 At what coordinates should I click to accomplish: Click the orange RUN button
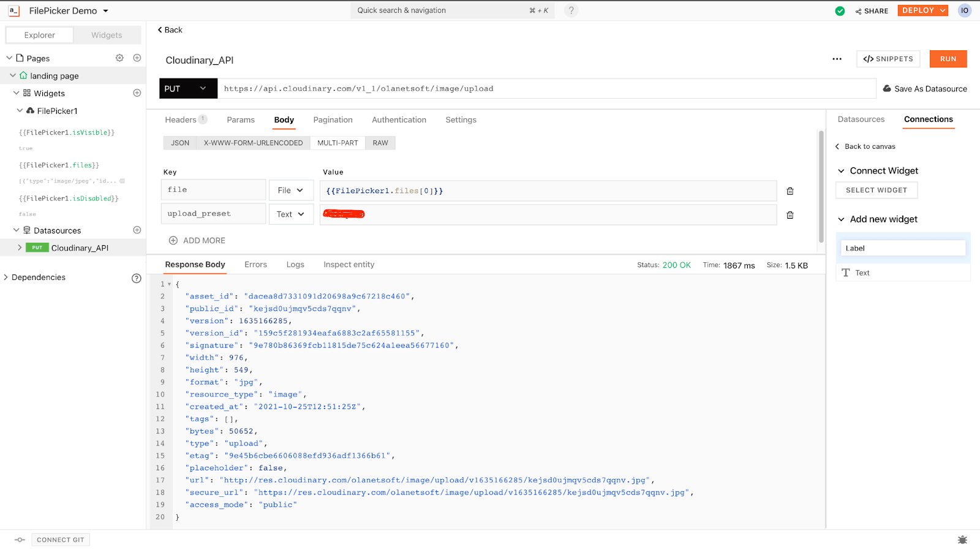point(948,59)
